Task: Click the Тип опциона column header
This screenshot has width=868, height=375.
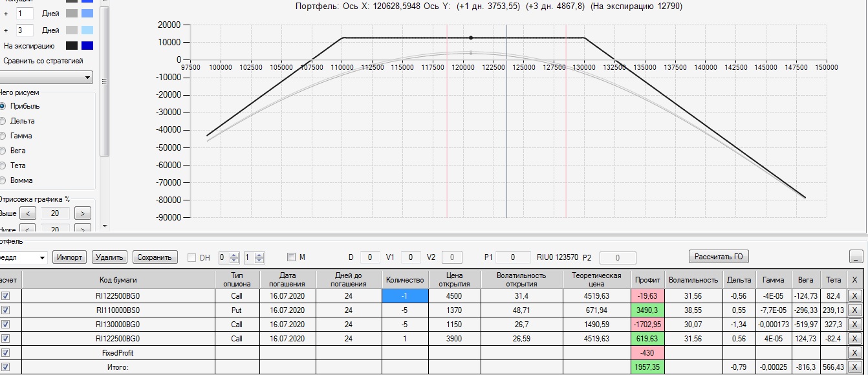Action: pos(237,279)
